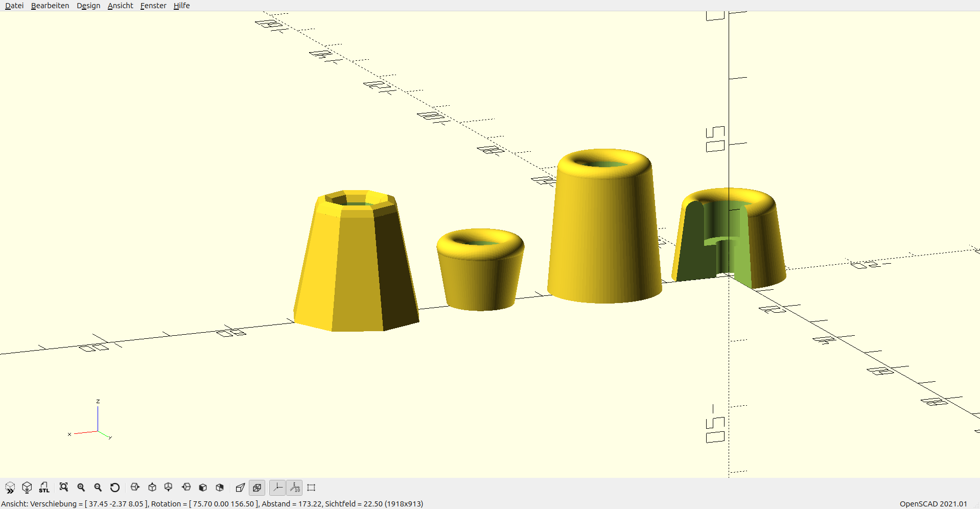Viewport: 980px width, 509px height.
Task: Click the XYZ orientation axes indicator
Action: [90, 420]
